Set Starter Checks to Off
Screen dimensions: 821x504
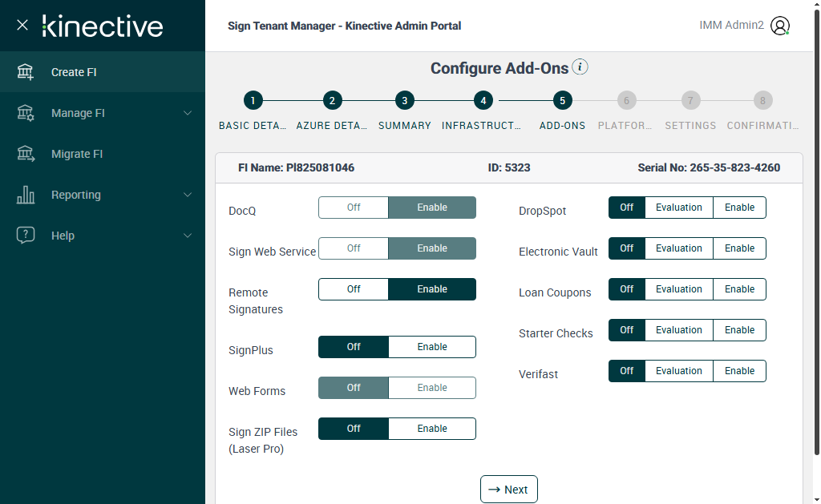pos(627,329)
